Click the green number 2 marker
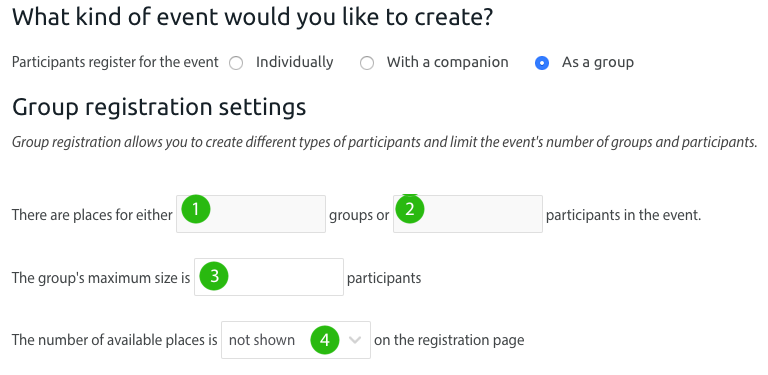Screen dimensions: 768x375 pyautogui.click(x=410, y=210)
